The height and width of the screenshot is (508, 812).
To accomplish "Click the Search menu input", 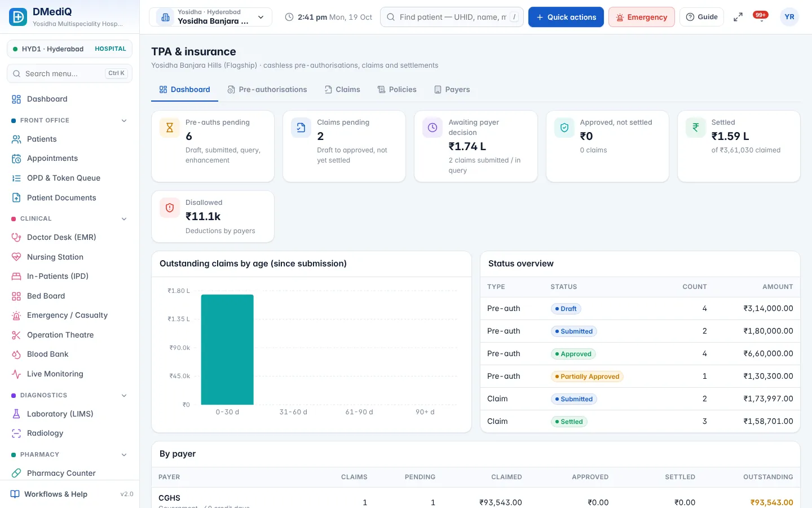I will [x=69, y=73].
